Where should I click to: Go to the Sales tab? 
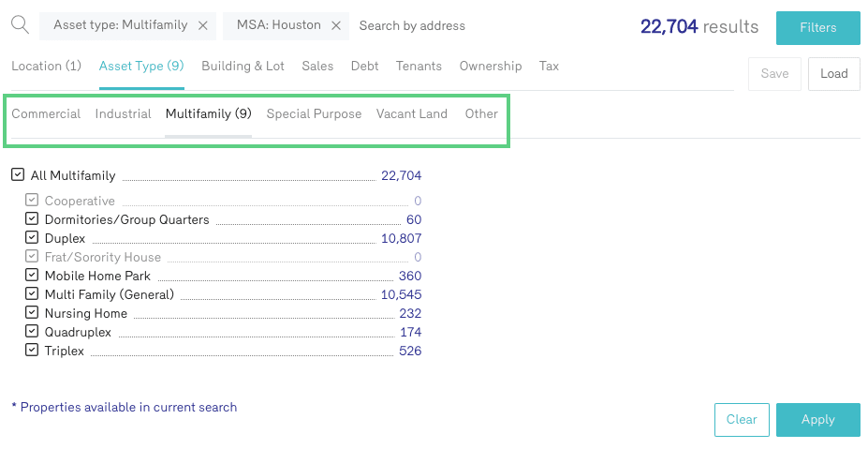click(x=317, y=66)
